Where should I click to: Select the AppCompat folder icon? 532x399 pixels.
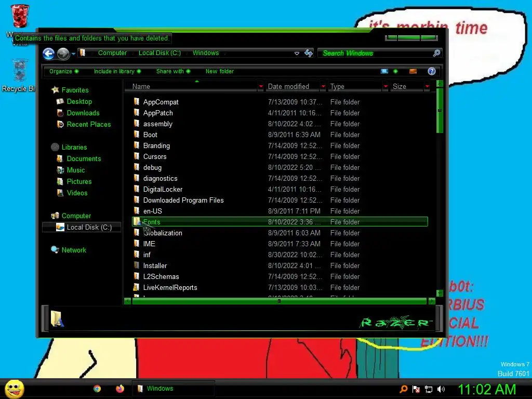(x=137, y=101)
